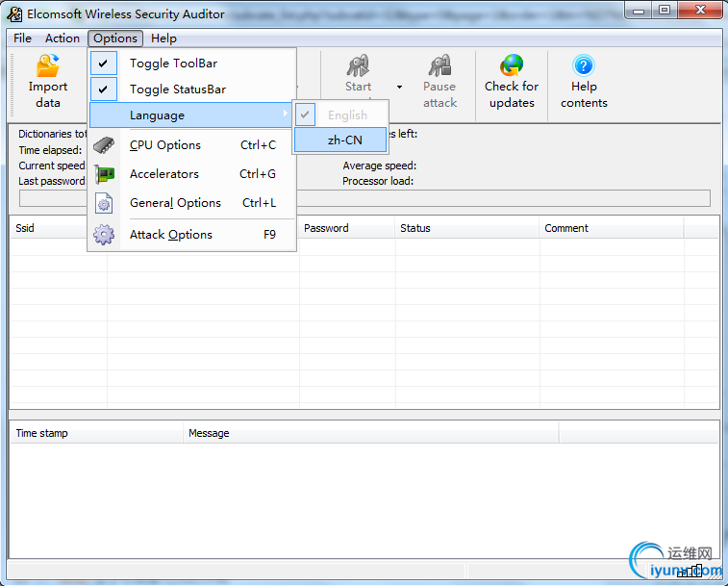The width and height of the screenshot is (728, 586).
Task: Click the Attack Options gear icon
Action: 104,234
